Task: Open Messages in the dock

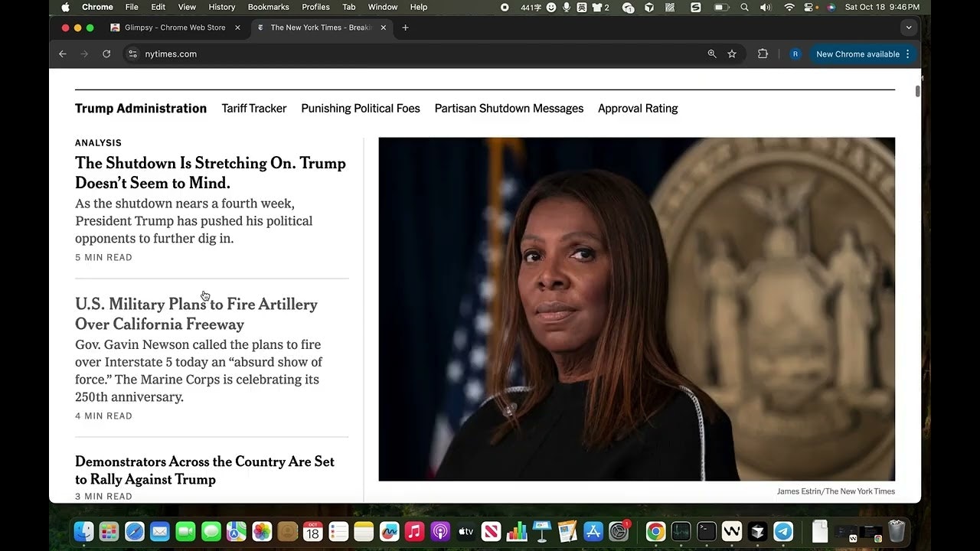Action: click(211, 531)
